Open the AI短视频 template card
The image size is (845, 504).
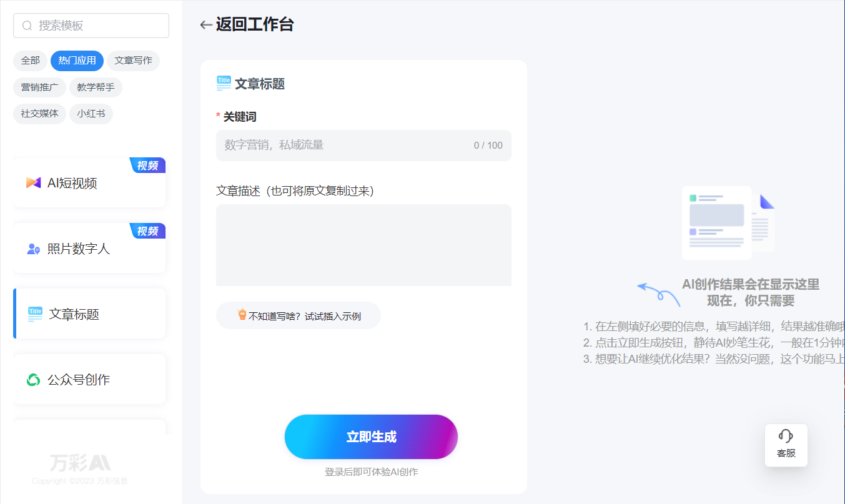(90, 182)
